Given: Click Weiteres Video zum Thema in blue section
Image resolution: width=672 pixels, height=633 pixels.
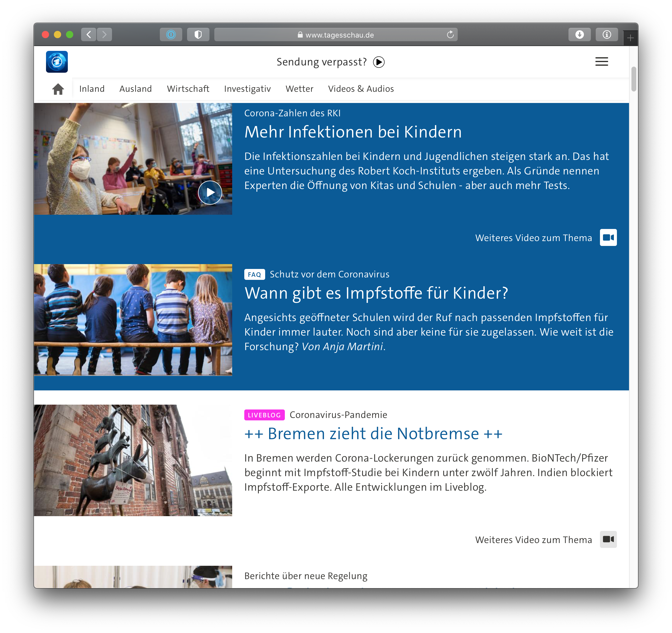Looking at the screenshot, I should pos(533,238).
